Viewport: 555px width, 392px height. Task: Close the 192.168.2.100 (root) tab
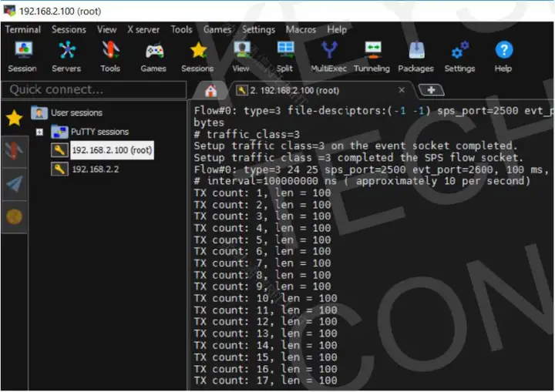[x=402, y=90]
